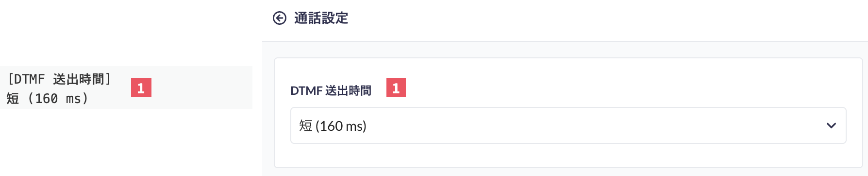The width and height of the screenshot is (868, 176).
Task: Click the red 1 badge beside DTMF 送出時間 heading
Action: pyautogui.click(x=396, y=88)
